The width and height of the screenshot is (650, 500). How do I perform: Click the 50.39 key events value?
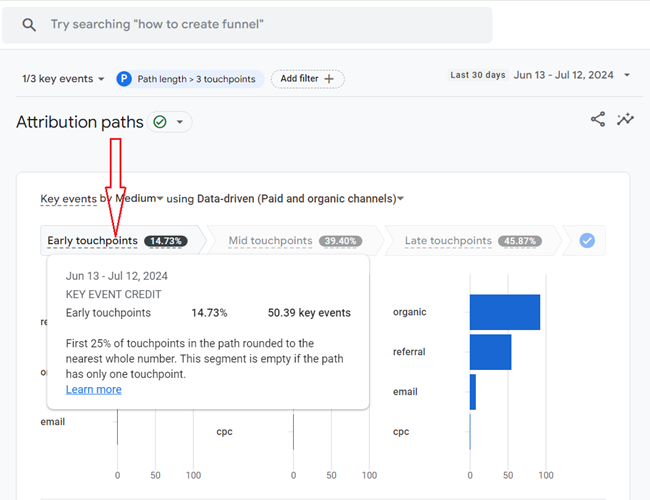[x=309, y=313]
